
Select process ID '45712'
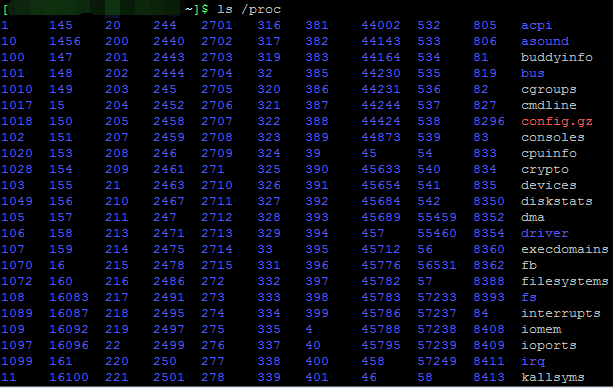coord(381,250)
